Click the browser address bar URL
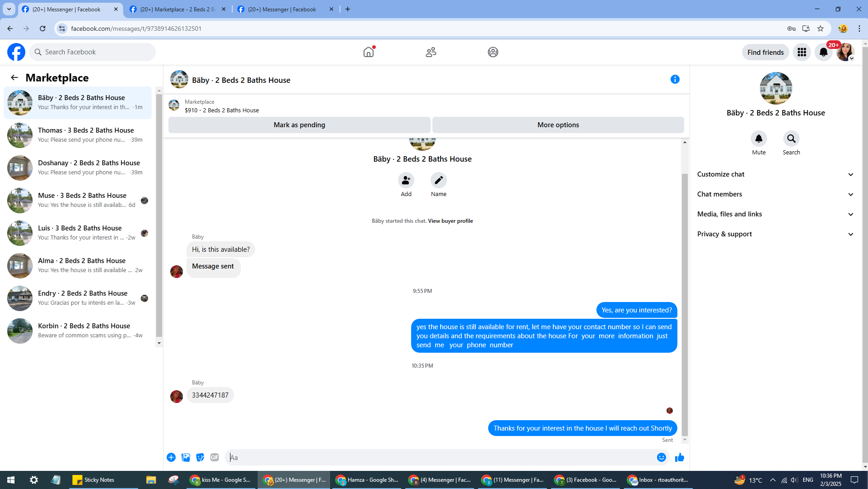Viewport: 868px width, 489px height. tap(136, 29)
